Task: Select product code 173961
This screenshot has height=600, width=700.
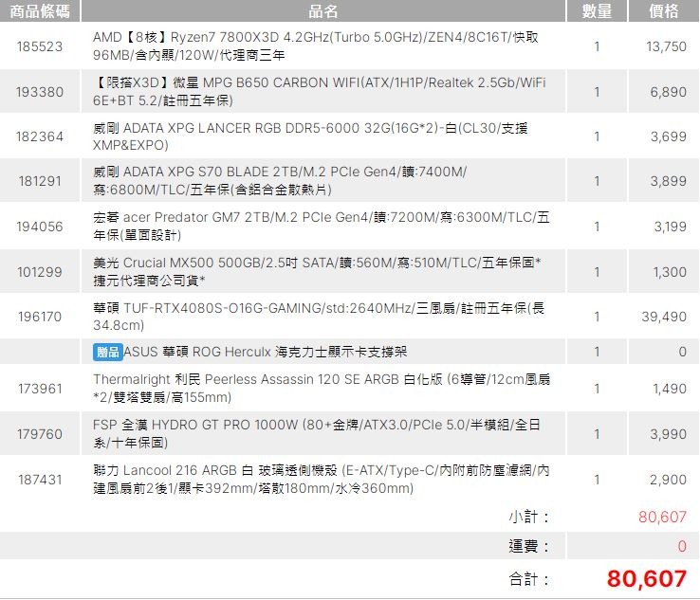Action: (40, 389)
